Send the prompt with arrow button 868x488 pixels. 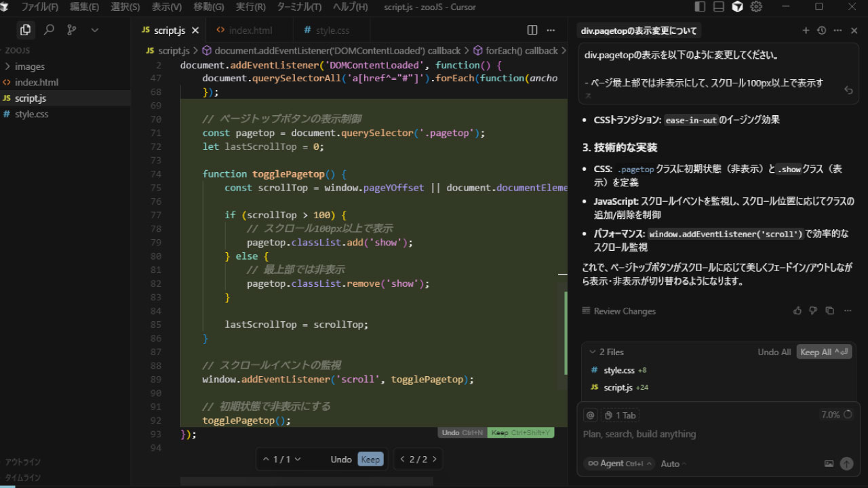[x=846, y=464]
